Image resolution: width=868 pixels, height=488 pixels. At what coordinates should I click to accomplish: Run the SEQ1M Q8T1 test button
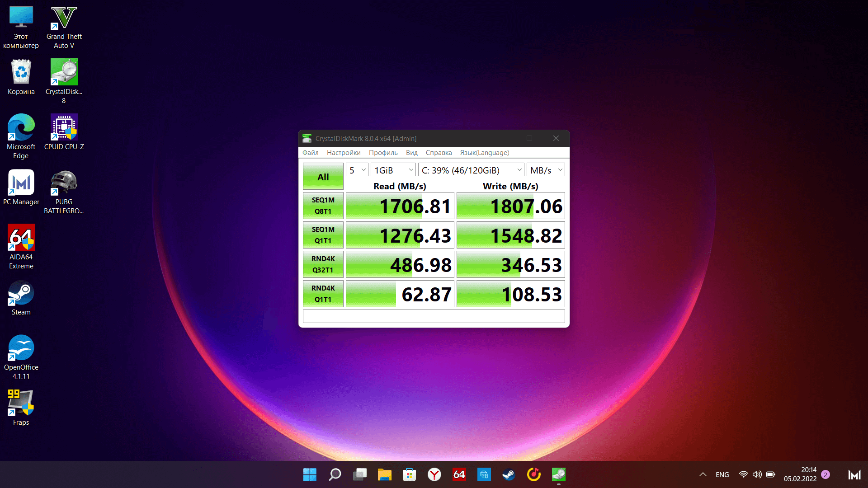click(x=323, y=206)
